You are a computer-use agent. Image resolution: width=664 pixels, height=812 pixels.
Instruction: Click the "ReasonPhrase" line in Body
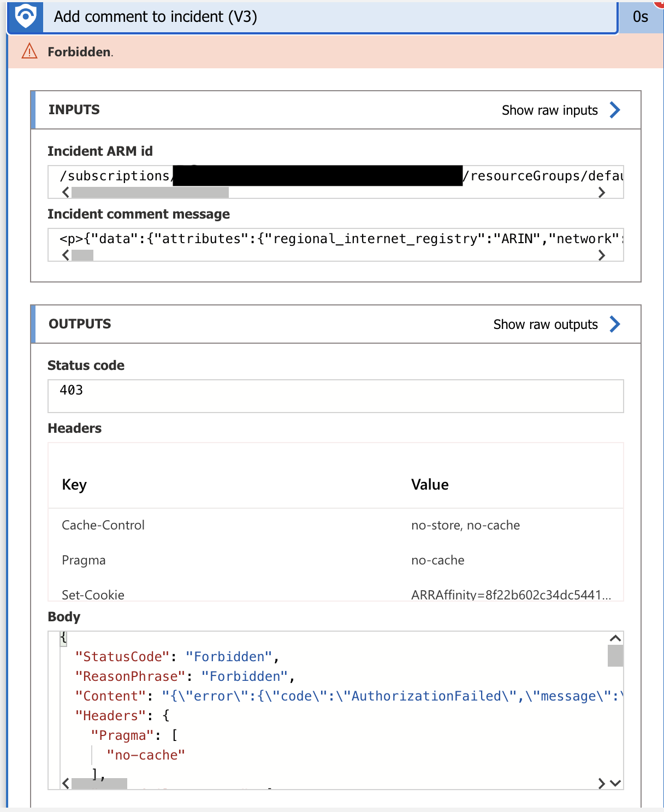click(x=185, y=676)
